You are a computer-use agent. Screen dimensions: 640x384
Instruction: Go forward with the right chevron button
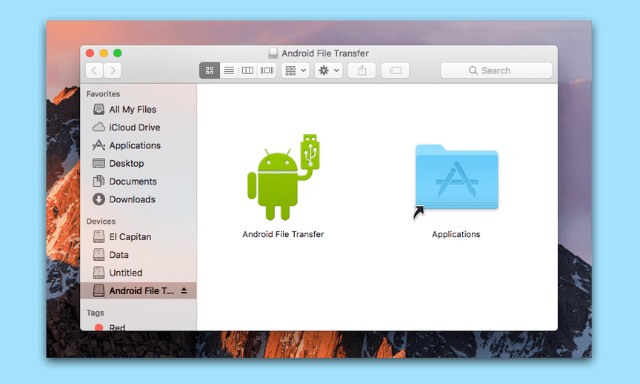pos(113,71)
